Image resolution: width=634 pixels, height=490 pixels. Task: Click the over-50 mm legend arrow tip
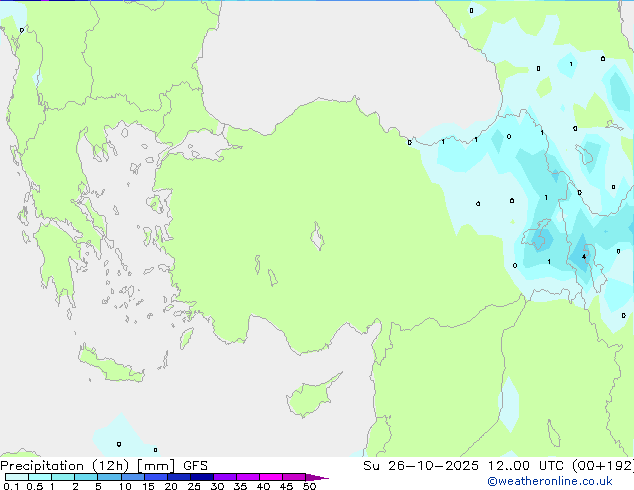pos(317,477)
